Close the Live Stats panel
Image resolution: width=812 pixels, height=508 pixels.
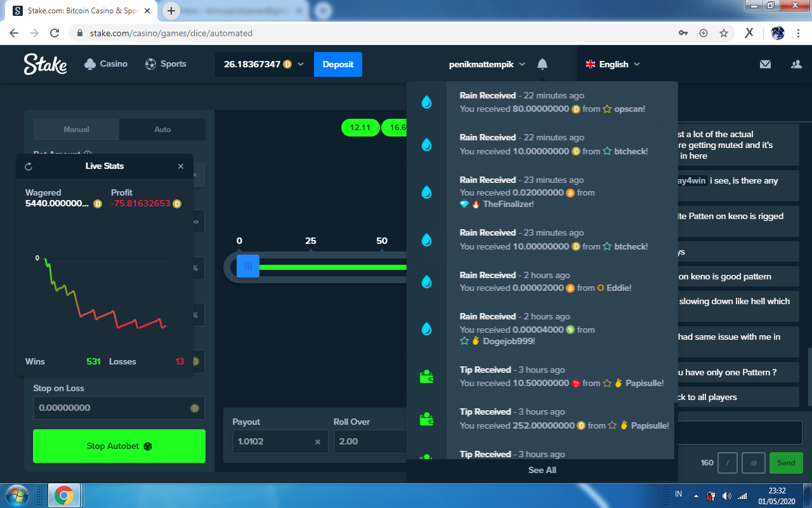[181, 166]
